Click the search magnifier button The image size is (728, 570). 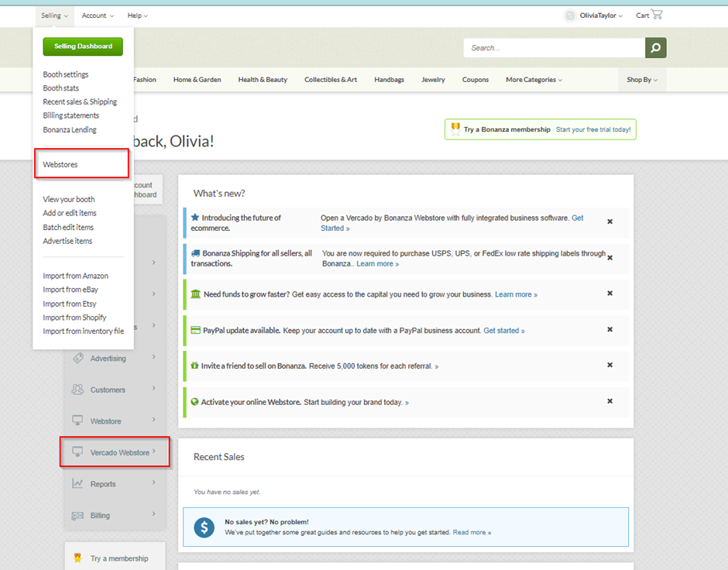click(655, 48)
